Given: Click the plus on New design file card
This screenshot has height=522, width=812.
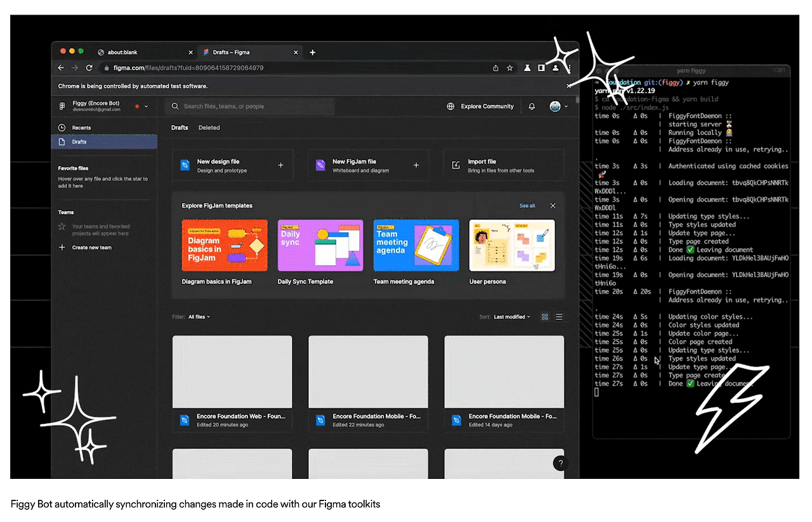Looking at the screenshot, I should [x=281, y=166].
